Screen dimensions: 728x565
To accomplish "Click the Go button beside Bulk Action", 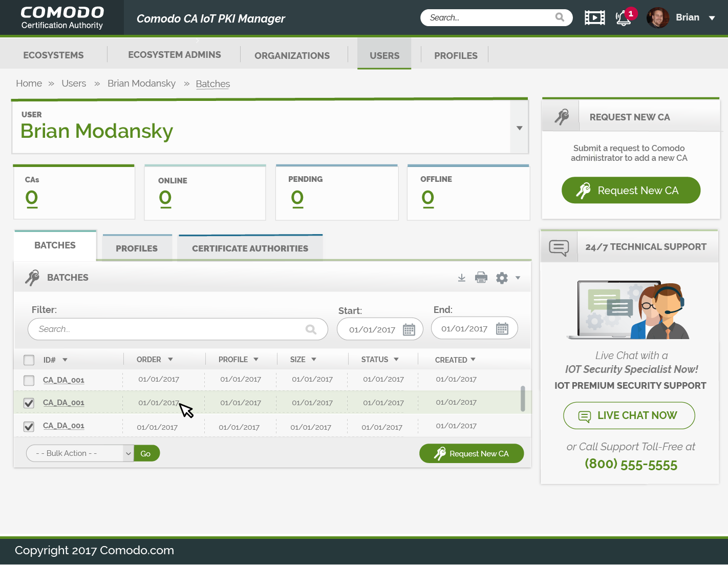I will coord(147,453).
